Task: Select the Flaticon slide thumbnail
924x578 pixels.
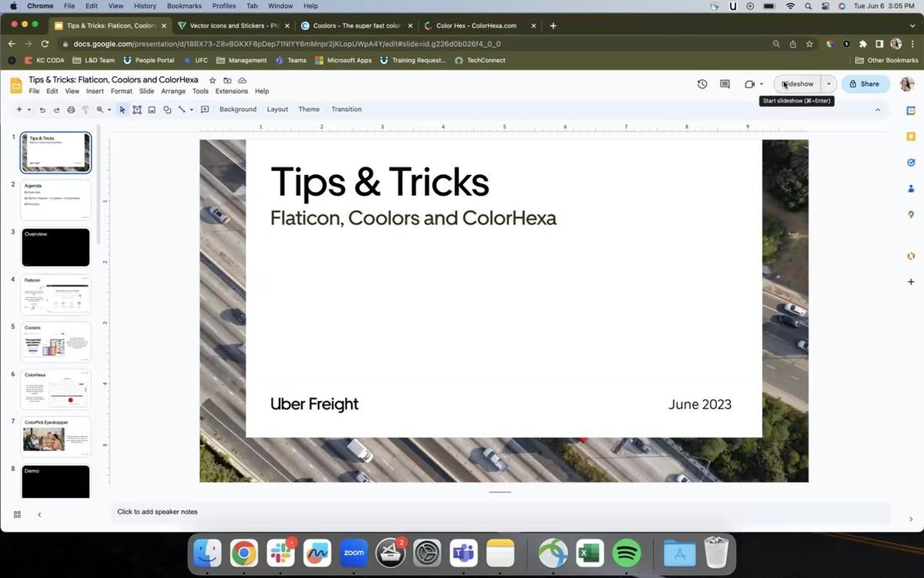Action: point(55,294)
